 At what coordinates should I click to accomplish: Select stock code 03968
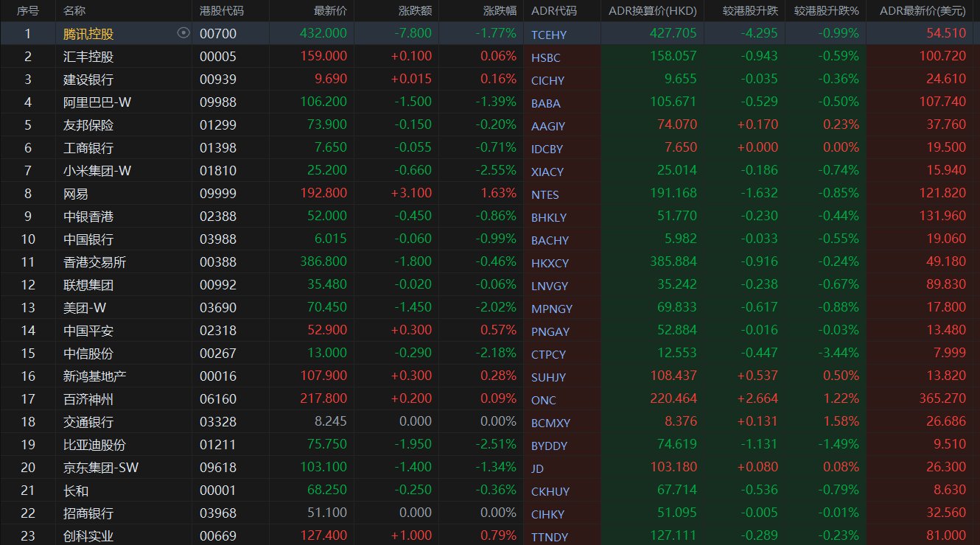pos(218,513)
